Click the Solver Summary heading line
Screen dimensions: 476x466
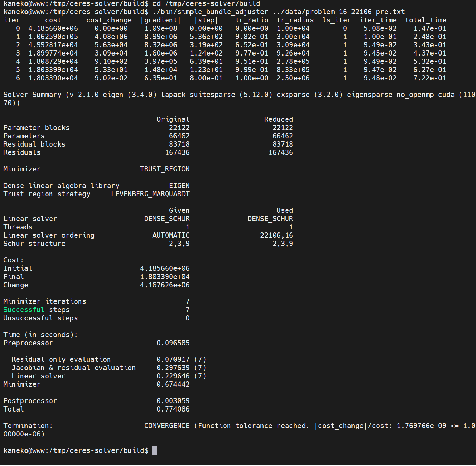point(239,99)
